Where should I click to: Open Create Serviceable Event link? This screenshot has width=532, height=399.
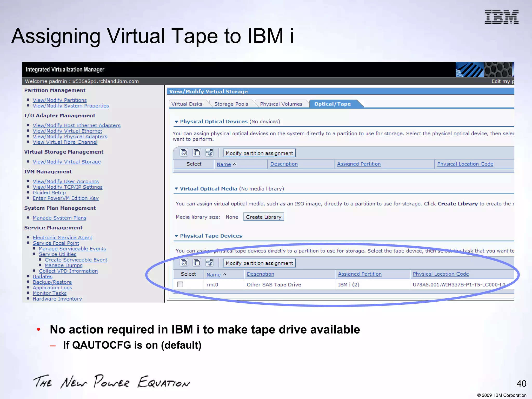[76, 260]
